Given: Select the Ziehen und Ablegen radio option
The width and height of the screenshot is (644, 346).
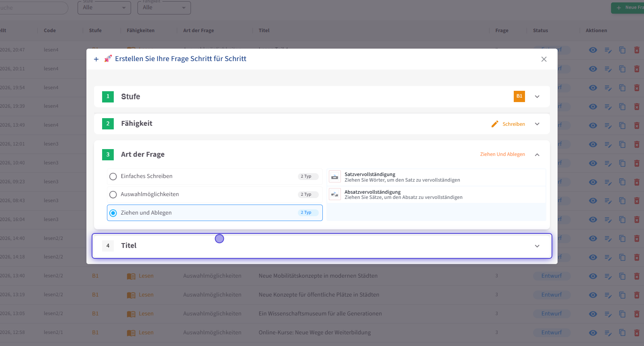Looking at the screenshot, I should (x=113, y=213).
